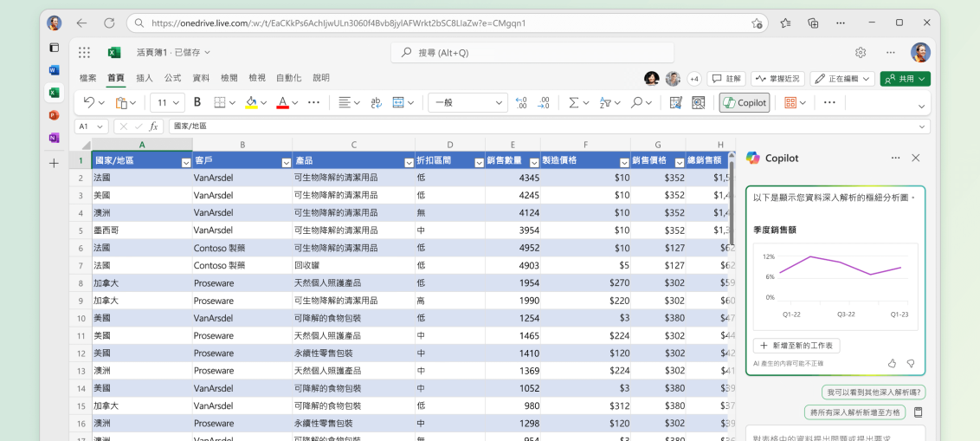Click the 掌握近況 button
980x441 pixels.
point(777,79)
